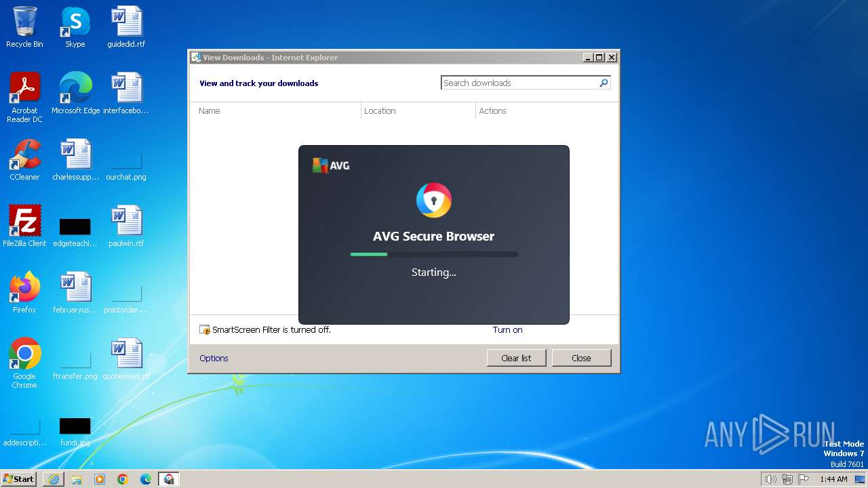Image resolution: width=868 pixels, height=488 pixels.
Task: Click the SmartScreen Filter warning icon
Action: 205,330
